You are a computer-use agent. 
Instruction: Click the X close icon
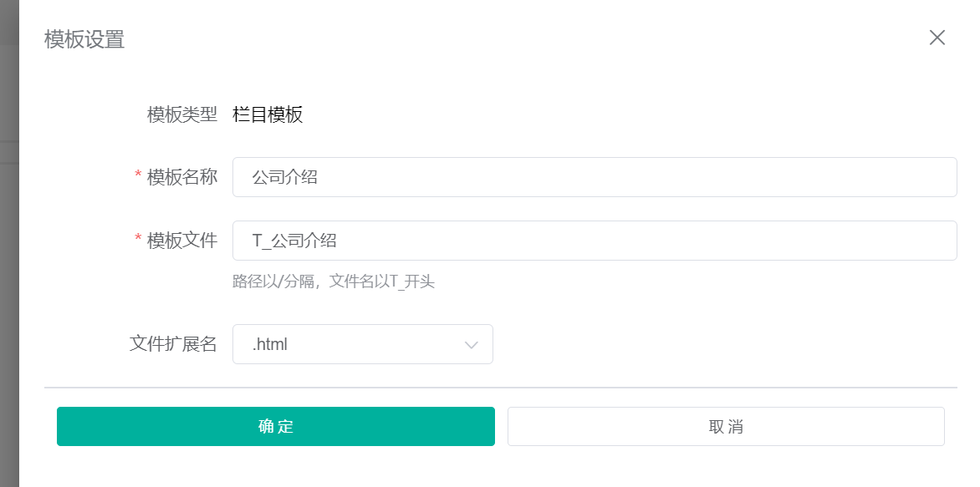click(x=937, y=38)
